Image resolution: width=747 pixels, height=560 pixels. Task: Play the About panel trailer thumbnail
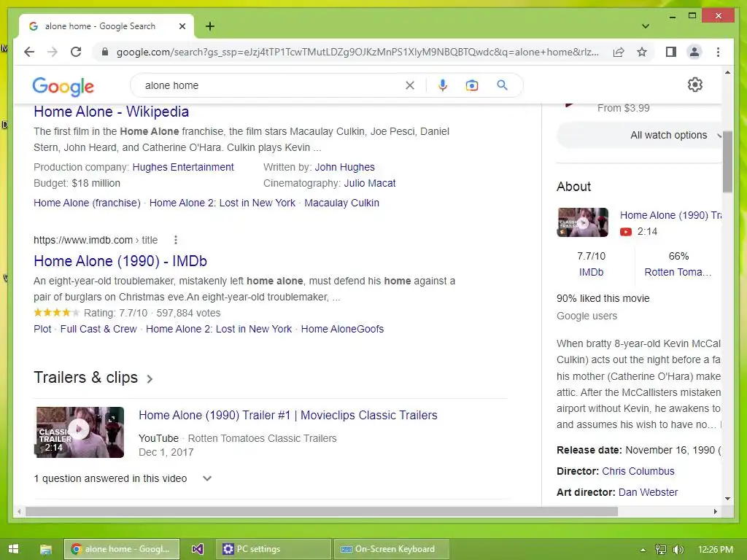tap(583, 222)
